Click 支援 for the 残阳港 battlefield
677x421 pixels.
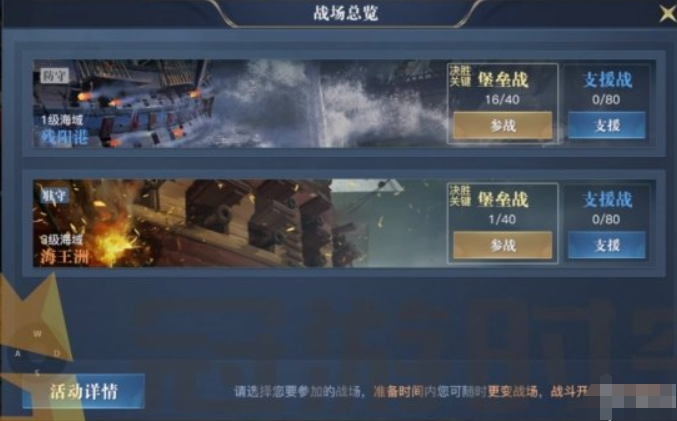(x=607, y=125)
